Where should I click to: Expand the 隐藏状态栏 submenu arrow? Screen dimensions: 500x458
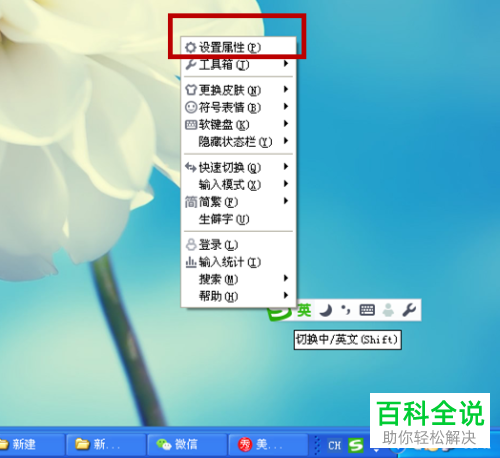286,141
